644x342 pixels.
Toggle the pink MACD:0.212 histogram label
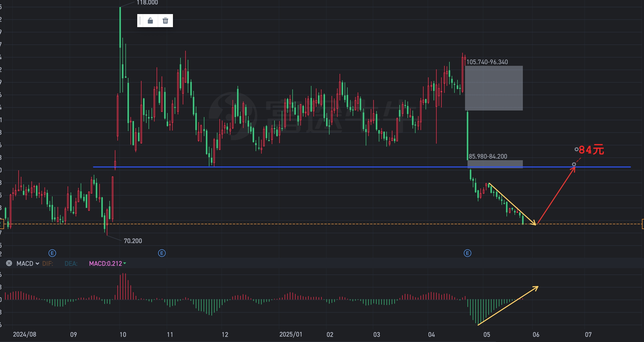click(x=105, y=264)
